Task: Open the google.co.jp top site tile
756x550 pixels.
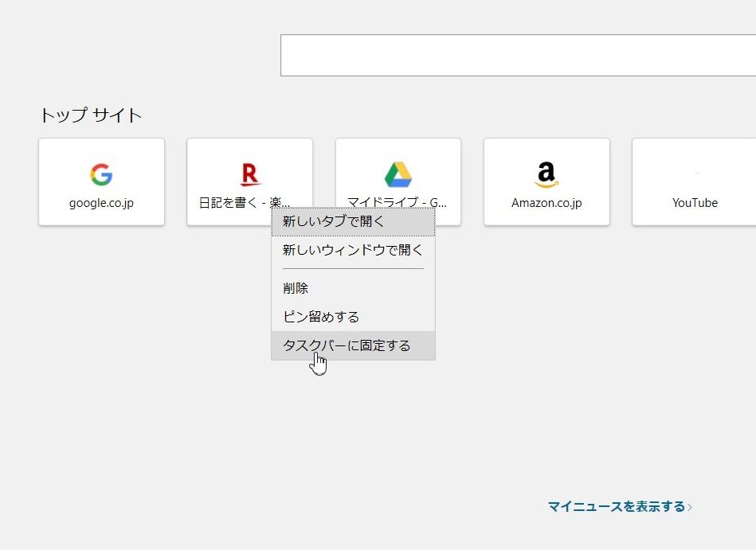Action: (x=101, y=181)
